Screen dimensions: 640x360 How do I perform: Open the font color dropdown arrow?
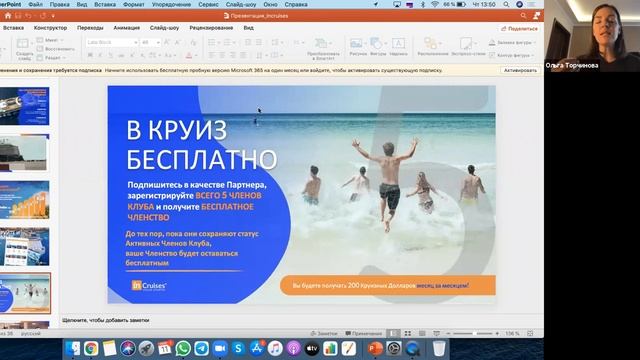196,56
